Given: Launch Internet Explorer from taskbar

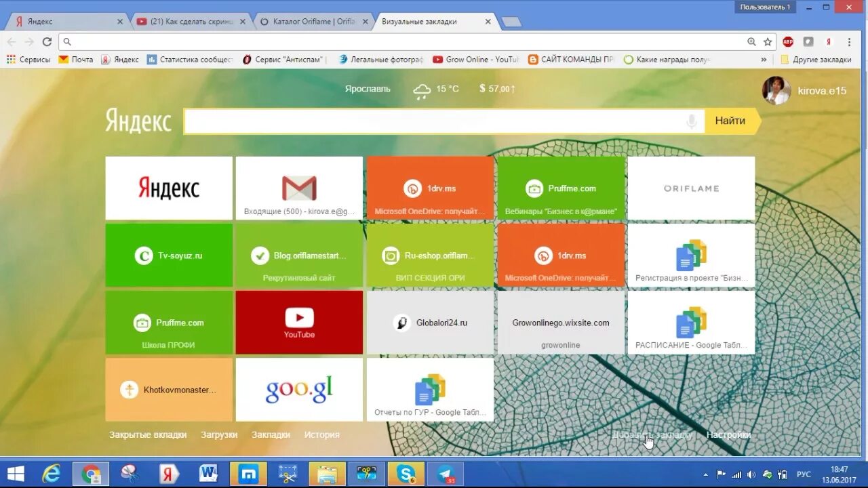Looking at the screenshot, I should click(52, 474).
